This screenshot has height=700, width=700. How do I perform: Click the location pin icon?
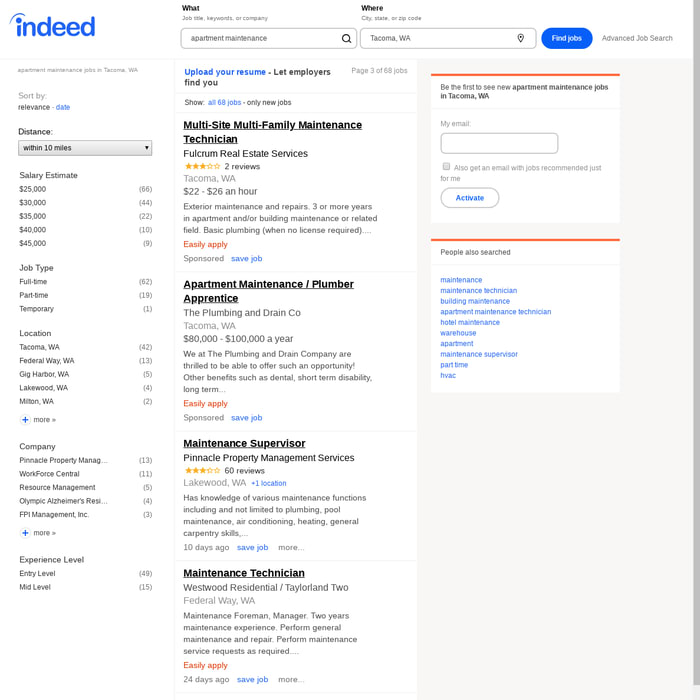(520, 39)
